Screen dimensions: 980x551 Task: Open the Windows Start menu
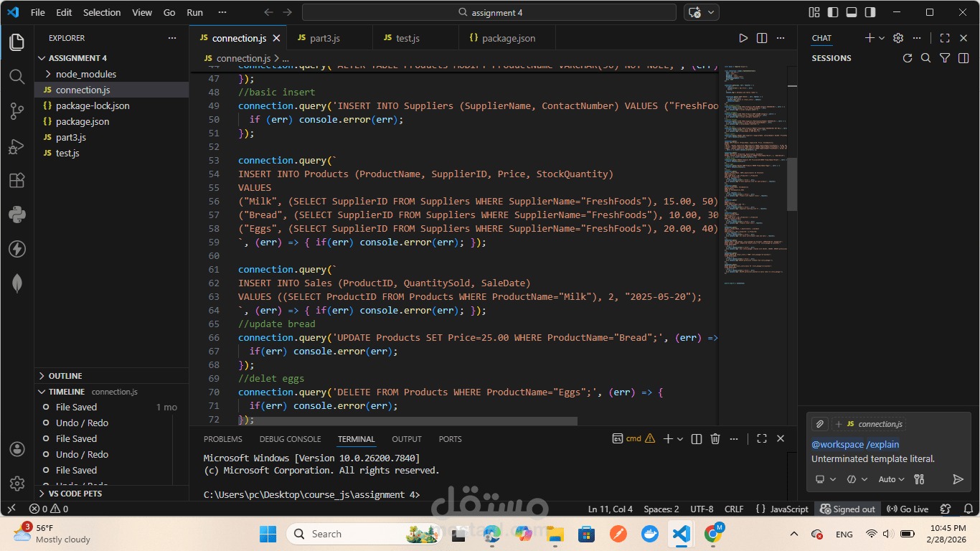268,534
